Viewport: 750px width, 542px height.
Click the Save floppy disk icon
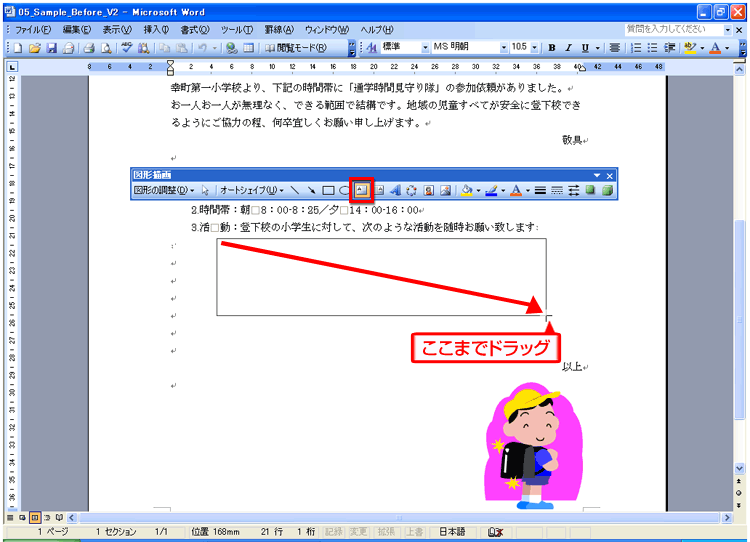(52, 48)
